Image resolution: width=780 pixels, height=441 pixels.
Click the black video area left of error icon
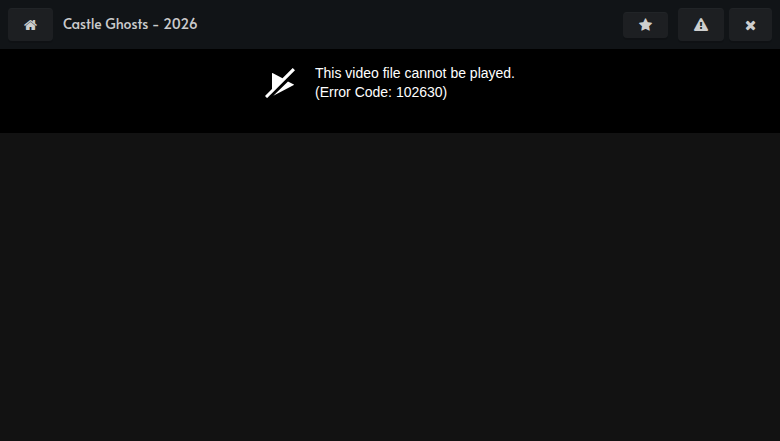point(129,90)
